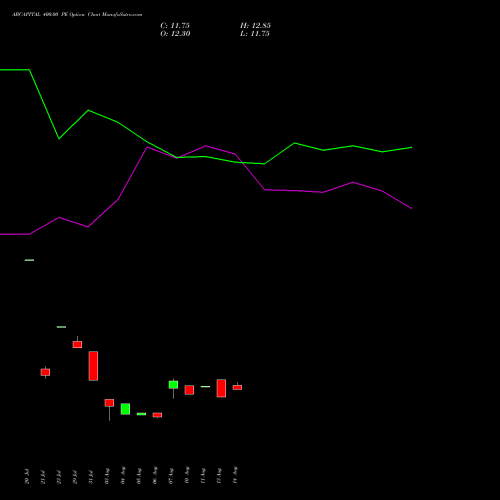Click the 02 Aug date label
This screenshot has height=500, width=500.
pyautogui.click(x=107, y=476)
